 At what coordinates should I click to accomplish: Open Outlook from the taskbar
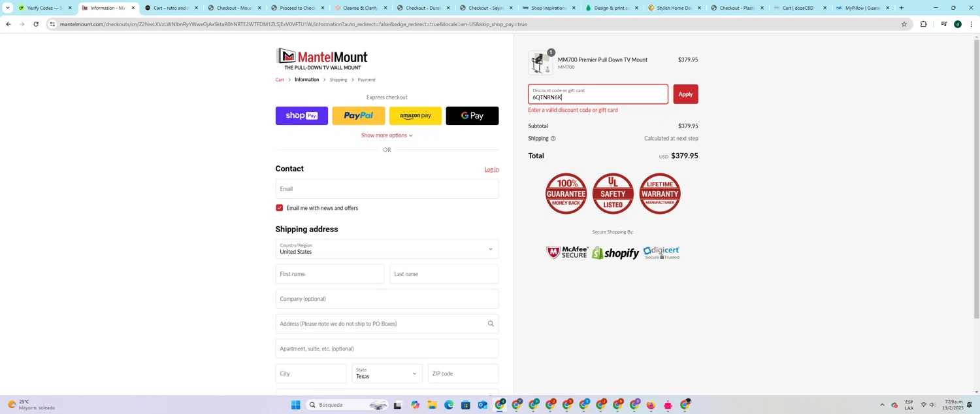tap(482, 405)
